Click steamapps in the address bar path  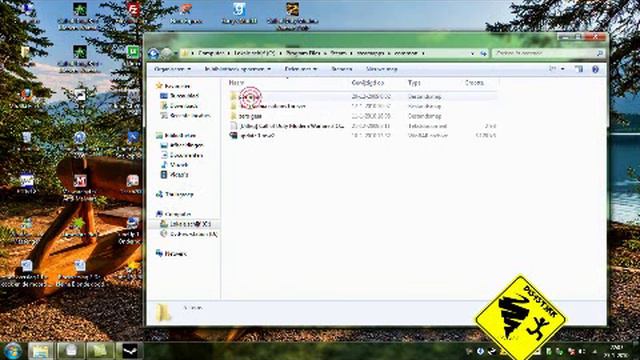[x=370, y=53]
